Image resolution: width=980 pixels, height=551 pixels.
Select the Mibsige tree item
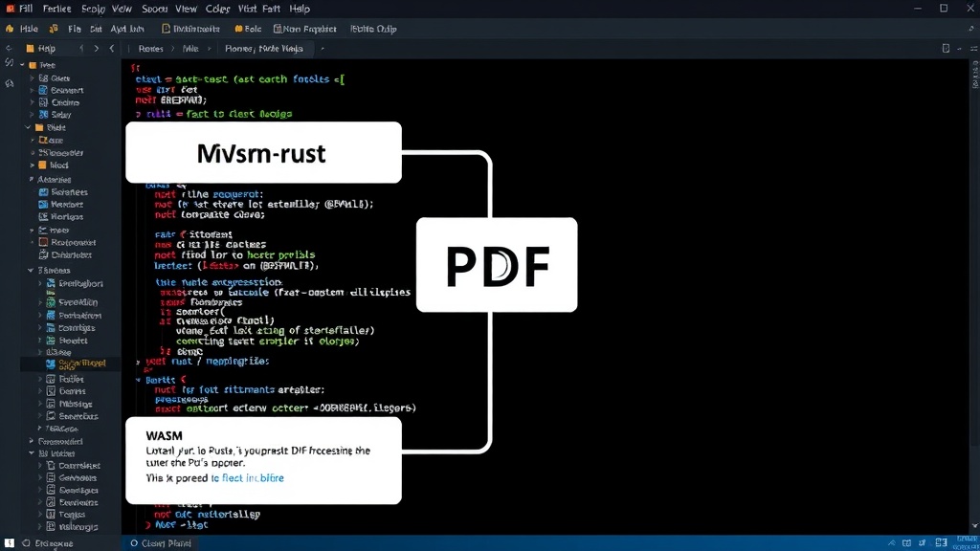coord(76,404)
